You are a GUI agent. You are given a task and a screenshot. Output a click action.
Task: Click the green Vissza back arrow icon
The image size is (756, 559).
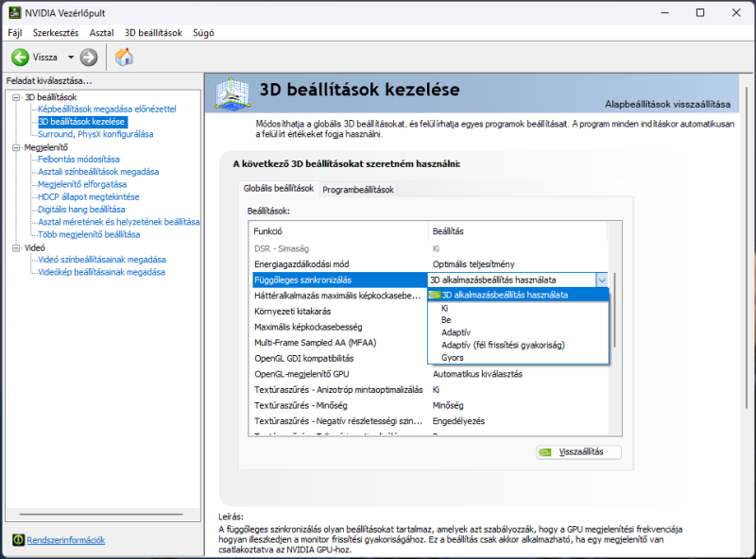click(x=20, y=58)
